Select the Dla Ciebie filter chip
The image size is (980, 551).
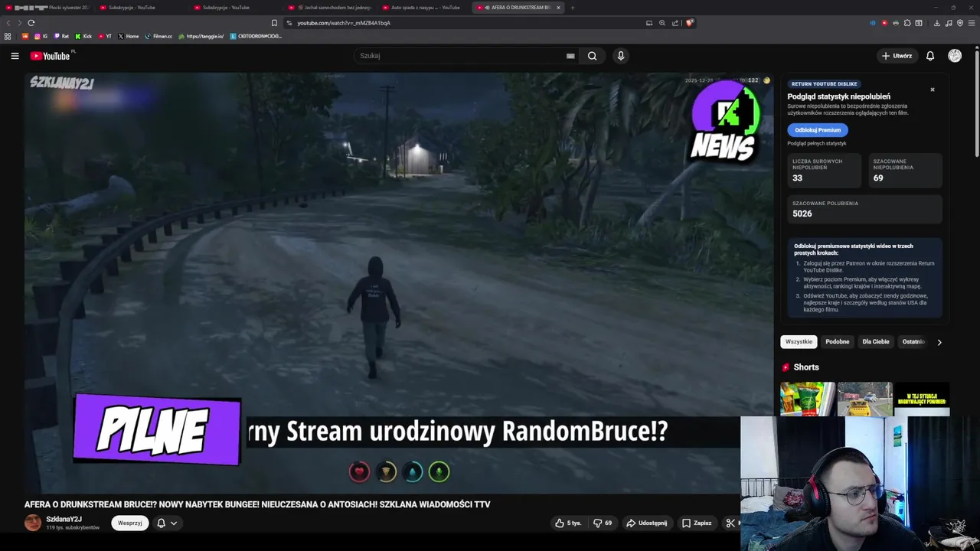pyautogui.click(x=876, y=342)
